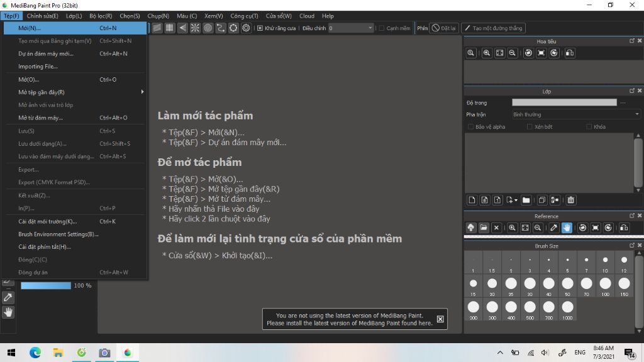Duplicate layer icon in Lớp panel
The image size is (644, 362).
[541, 200]
